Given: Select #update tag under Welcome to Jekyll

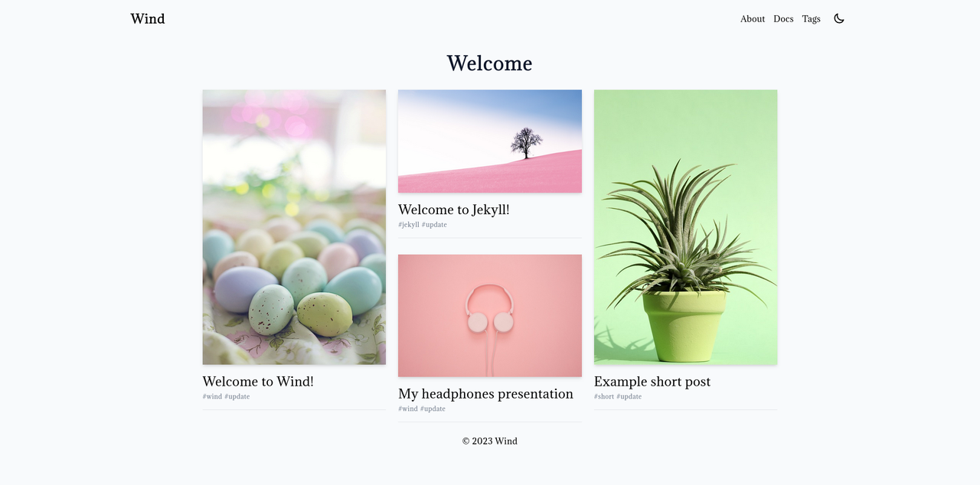Looking at the screenshot, I should 434,225.
